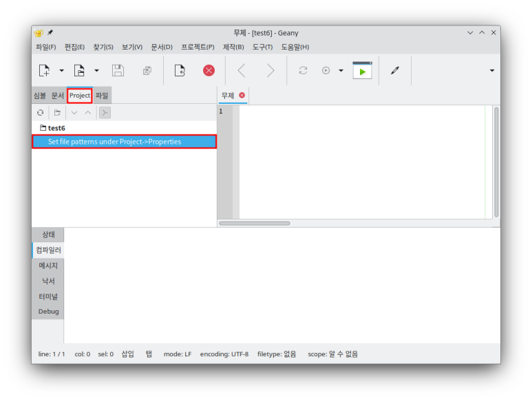Switch to the 컴파일러 message tab
Viewport: 532px width, 401px height.
pyautogui.click(x=48, y=250)
